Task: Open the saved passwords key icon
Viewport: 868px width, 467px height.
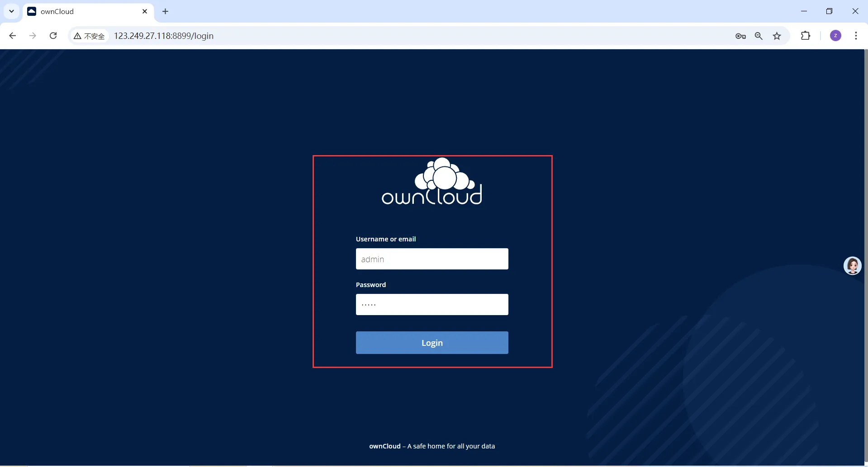Action: tap(740, 36)
